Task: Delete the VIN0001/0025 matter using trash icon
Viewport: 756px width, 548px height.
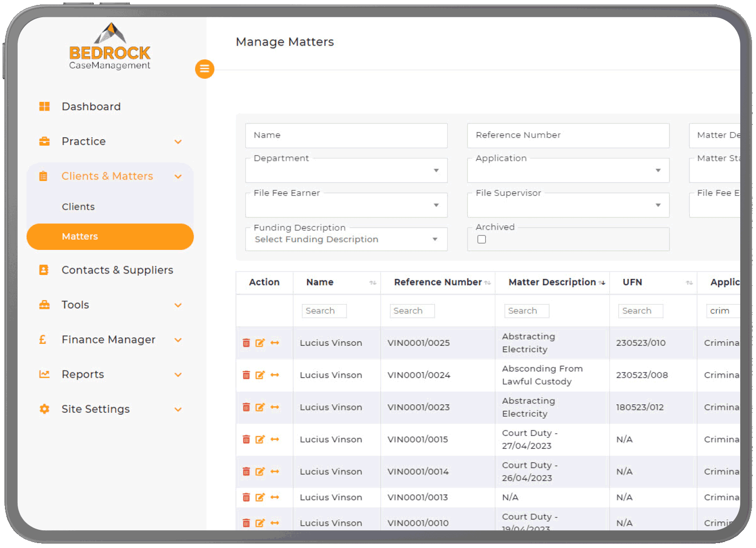Action: 246,343
